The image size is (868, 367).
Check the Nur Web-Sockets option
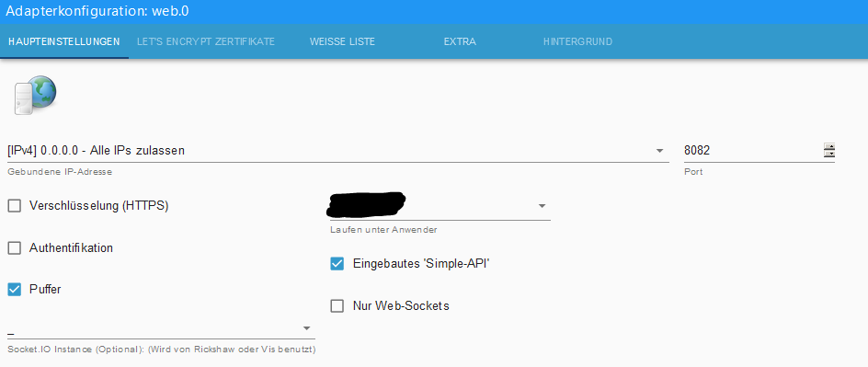point(337,305)
